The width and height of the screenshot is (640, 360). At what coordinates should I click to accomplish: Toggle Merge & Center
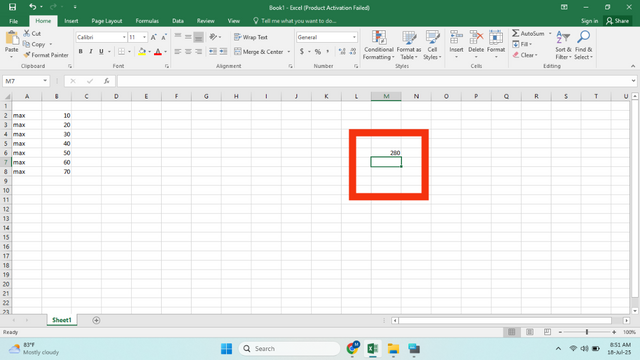pyautogui.click(x=259, y=51)
